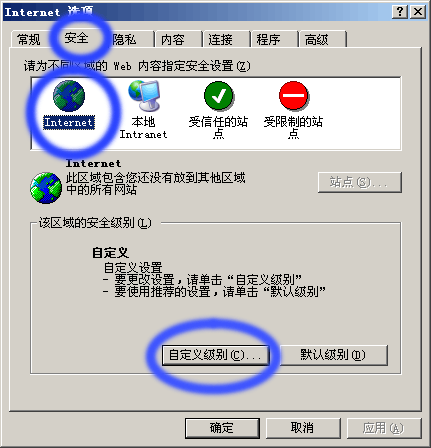Cancel changes with the 取消 button
Screen dimensions: 431x448
coord(303,428)
